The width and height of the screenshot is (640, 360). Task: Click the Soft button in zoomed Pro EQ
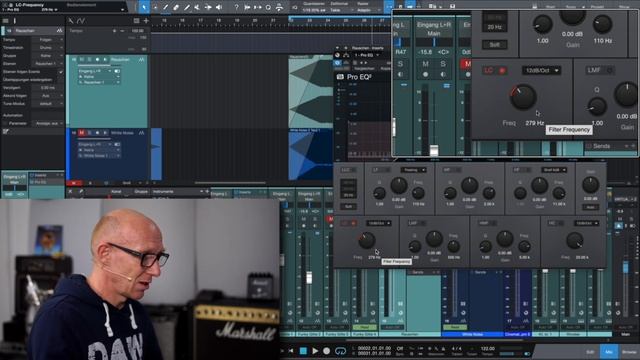click(x=494, y=44)
